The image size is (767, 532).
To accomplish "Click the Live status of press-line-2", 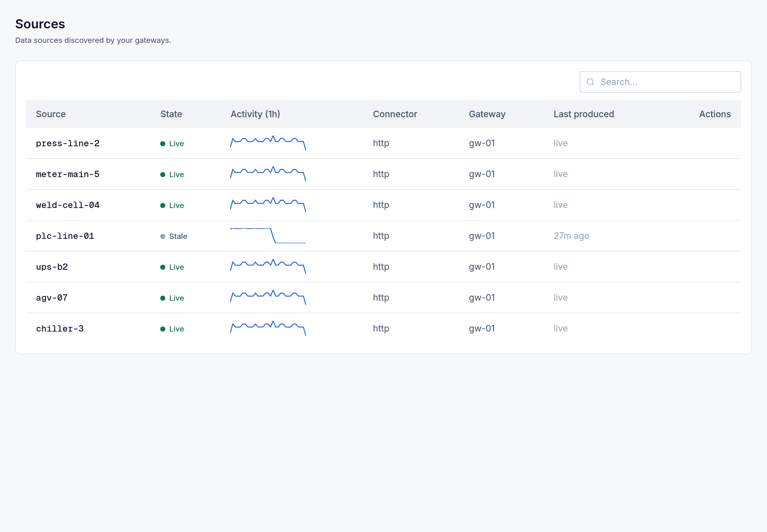I will 172,144.
